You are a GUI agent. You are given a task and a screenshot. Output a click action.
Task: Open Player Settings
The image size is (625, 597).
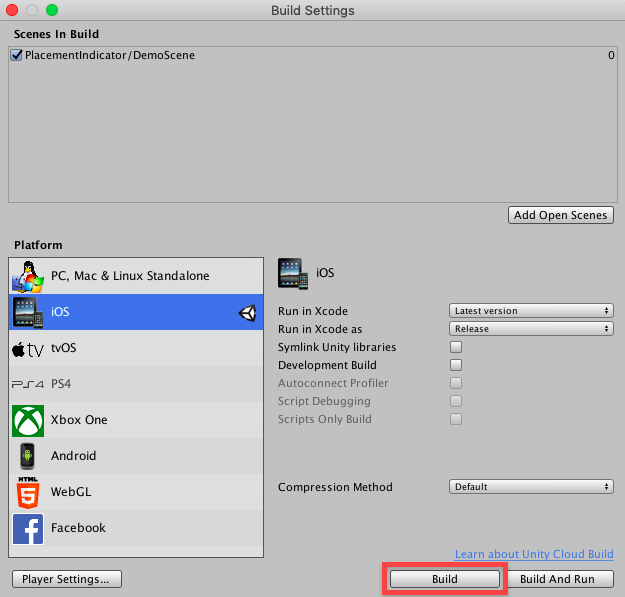[x=67, y=579]
